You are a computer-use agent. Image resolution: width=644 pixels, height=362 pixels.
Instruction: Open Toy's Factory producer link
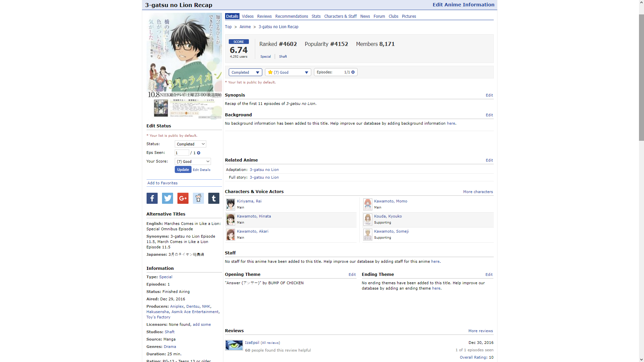pos(158,317)
